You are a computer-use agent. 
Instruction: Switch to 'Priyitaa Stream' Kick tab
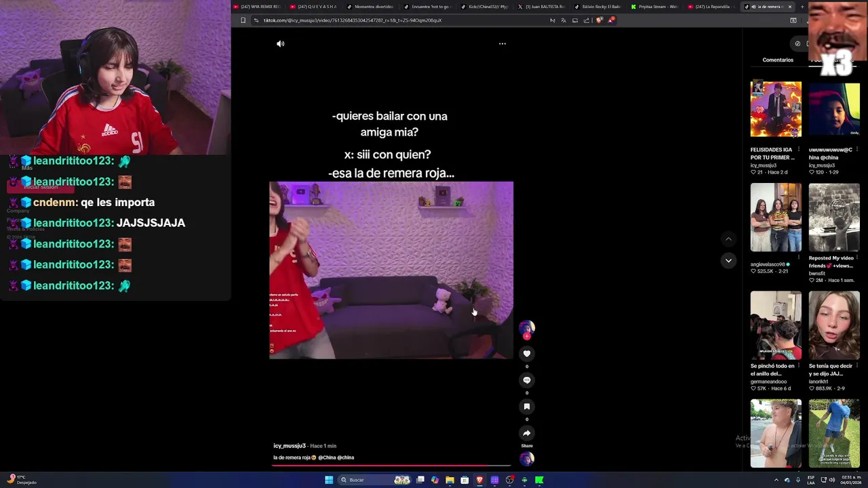click(x=654, y=7)
